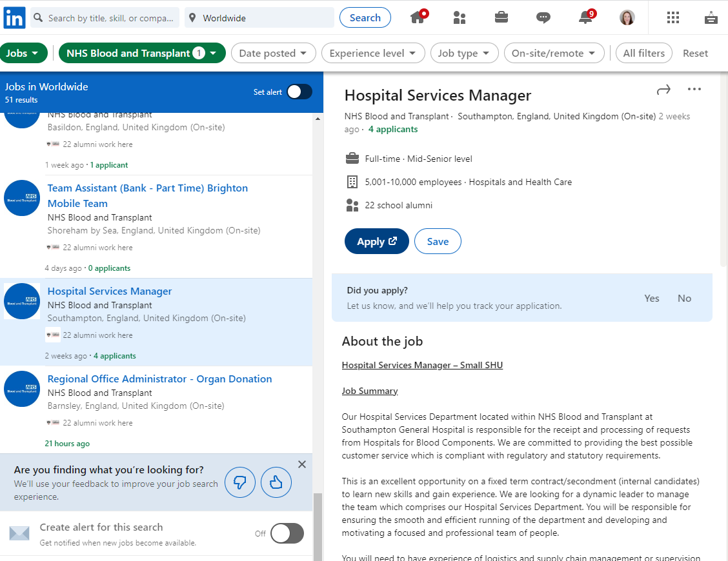
Task: Click the job list scrollbar thumb
Action: tap(318, 527)
